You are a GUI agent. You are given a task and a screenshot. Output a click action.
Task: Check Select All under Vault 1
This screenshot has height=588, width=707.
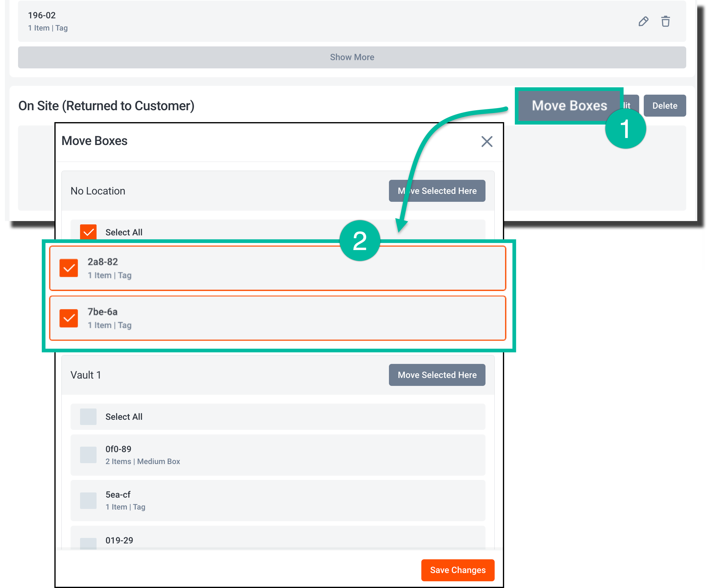[88, 416]
